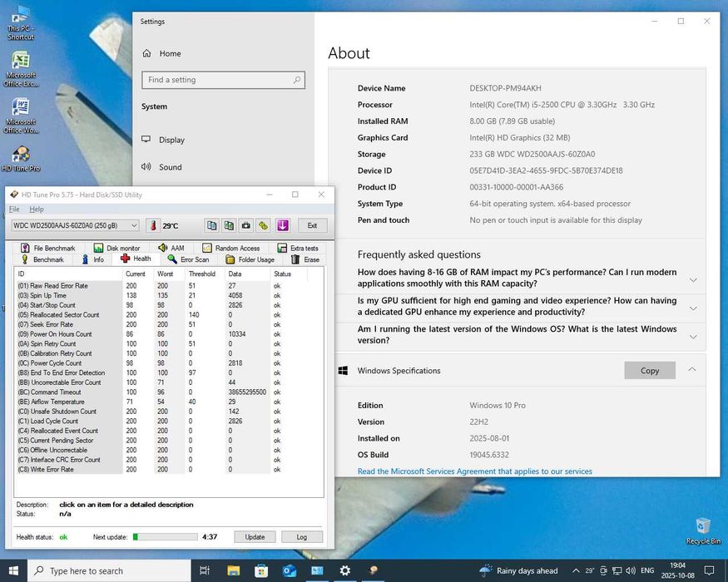This screenshot has height=582, width=728.
Task: Click the Exit button in HD Tune
Action: point(312,225)
